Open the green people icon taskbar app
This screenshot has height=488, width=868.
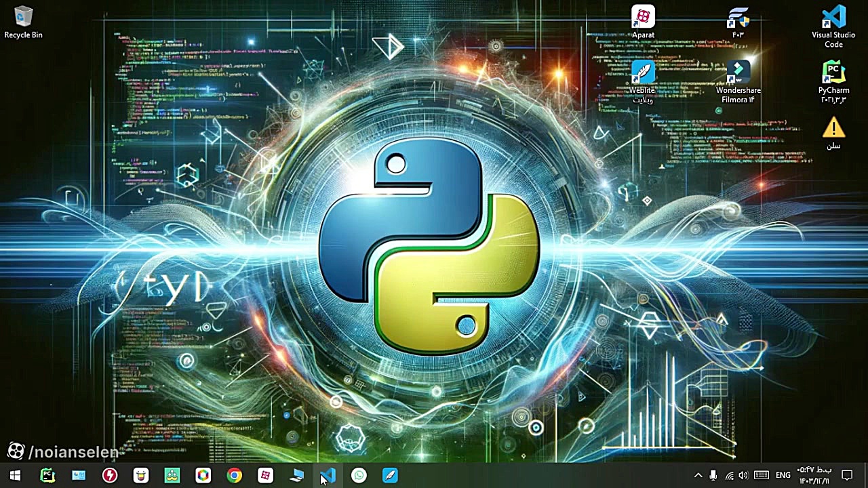coord(172,475)
